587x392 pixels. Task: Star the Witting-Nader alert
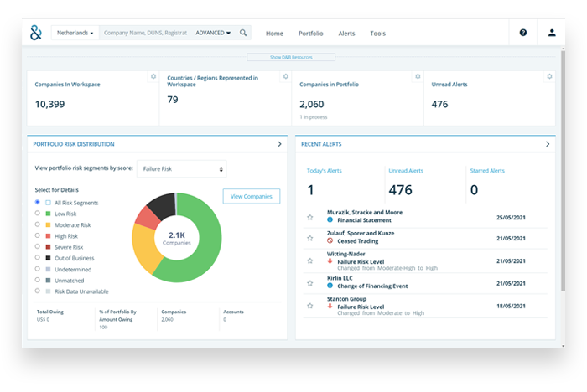tap(310, 260)
